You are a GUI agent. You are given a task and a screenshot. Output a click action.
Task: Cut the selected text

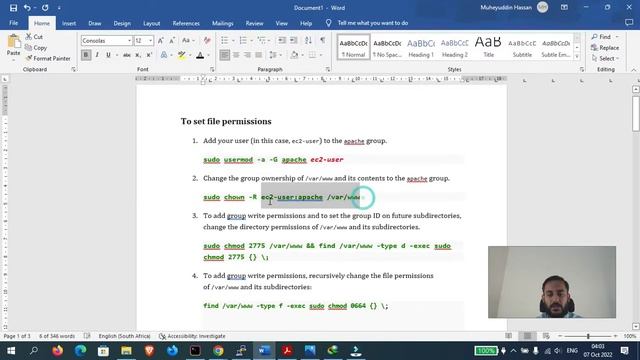coord(34,37)
